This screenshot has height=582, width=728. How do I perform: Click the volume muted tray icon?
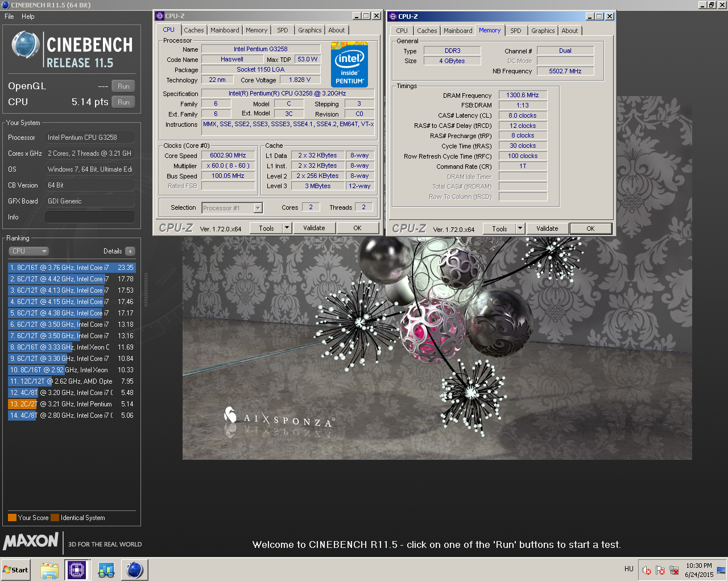coord(647,570)
